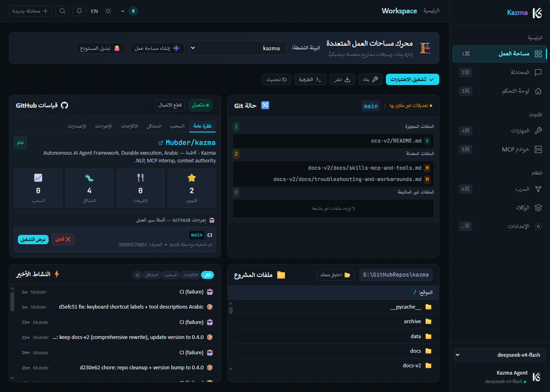Switch to الإصدارات releases tab

(77, 126)
